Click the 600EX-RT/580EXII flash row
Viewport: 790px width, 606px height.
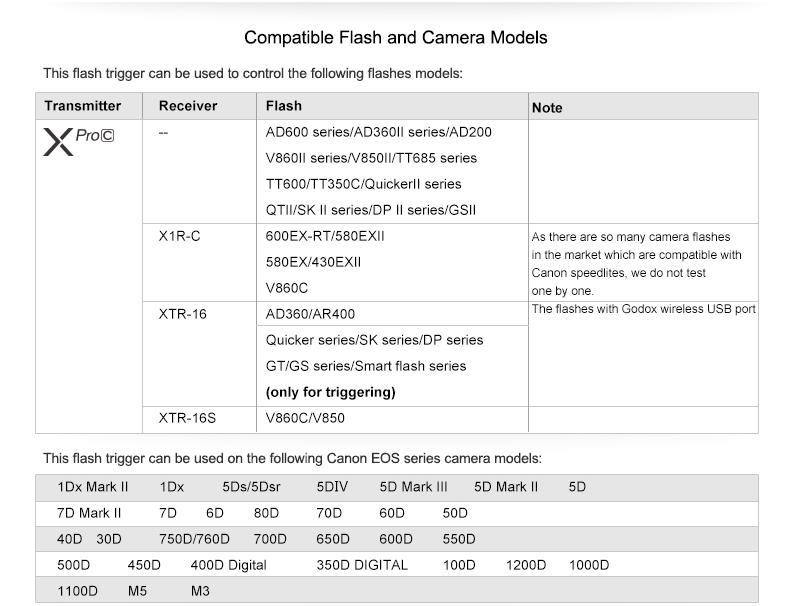[x=325, y=236]
